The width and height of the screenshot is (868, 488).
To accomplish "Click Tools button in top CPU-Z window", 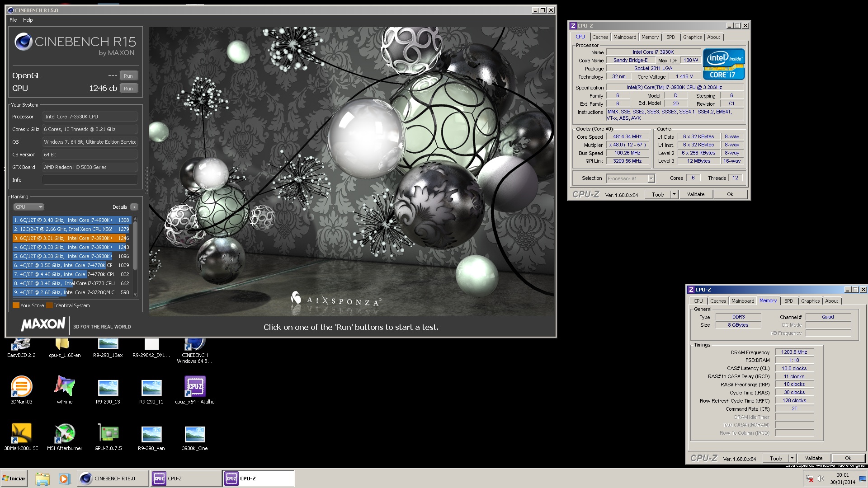I will click(658, 195).
